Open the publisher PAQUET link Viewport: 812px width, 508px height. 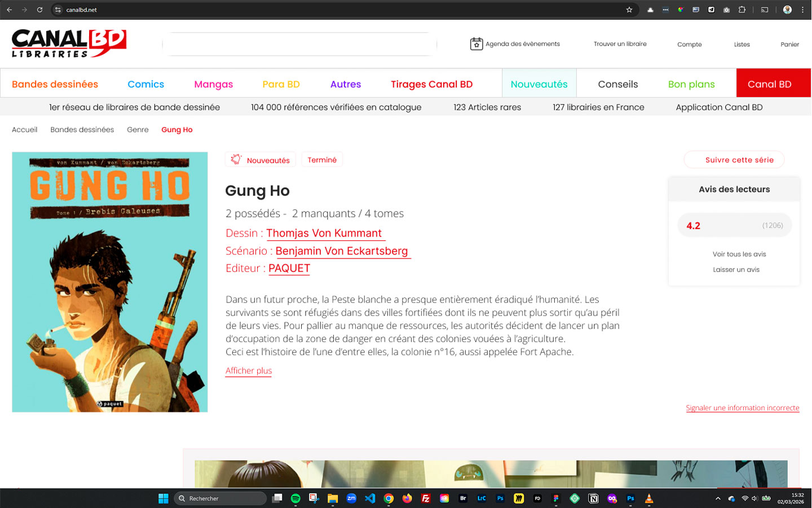[289, 268]
